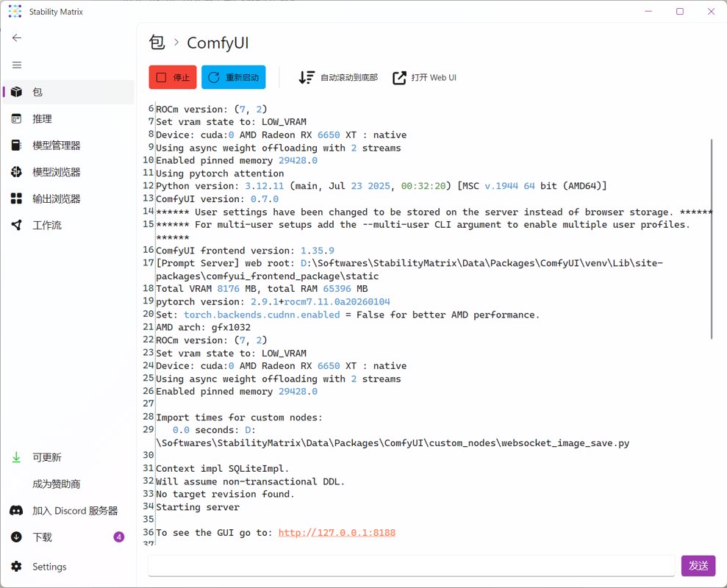The height and width of the screenshot is (588, 727).
Task: Click 'Total VRAM 8176 MB' log line
Action: tap(262, 288)
